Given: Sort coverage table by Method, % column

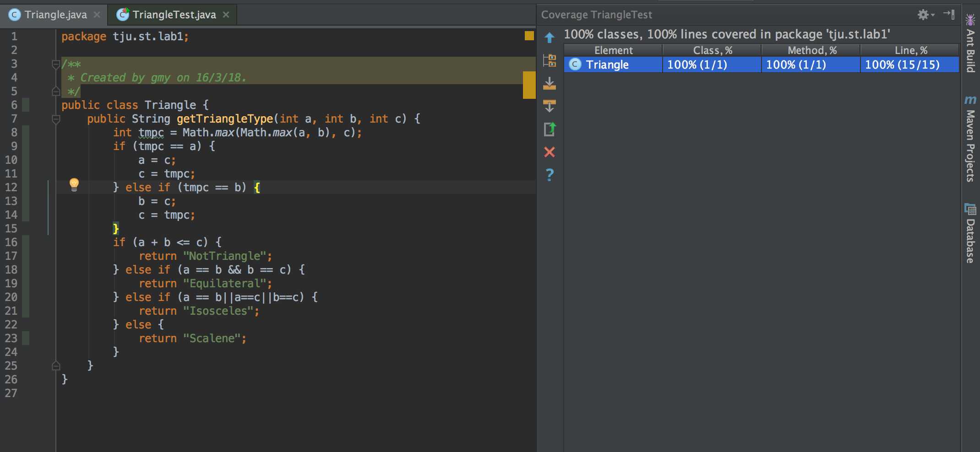Looking at the screenshot, I should pos(811,50).
